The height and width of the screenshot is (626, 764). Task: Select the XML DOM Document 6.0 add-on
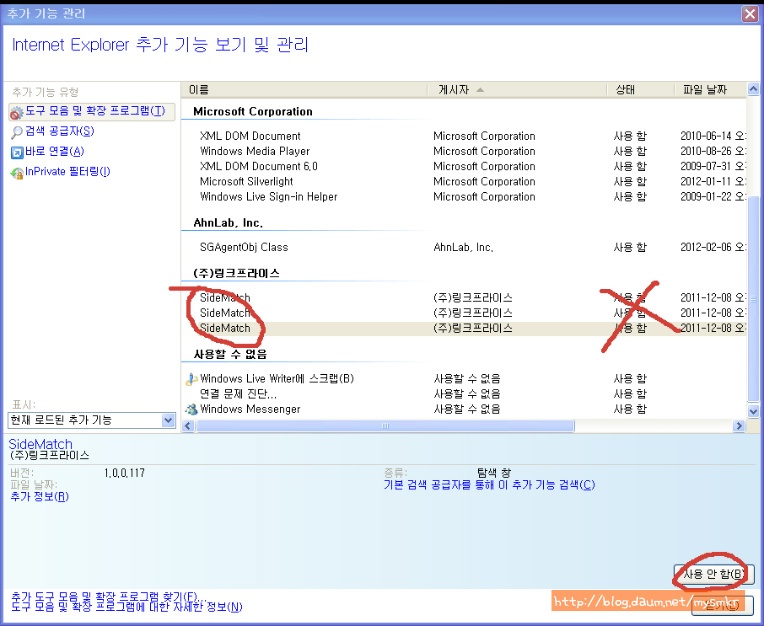point(259,167)
